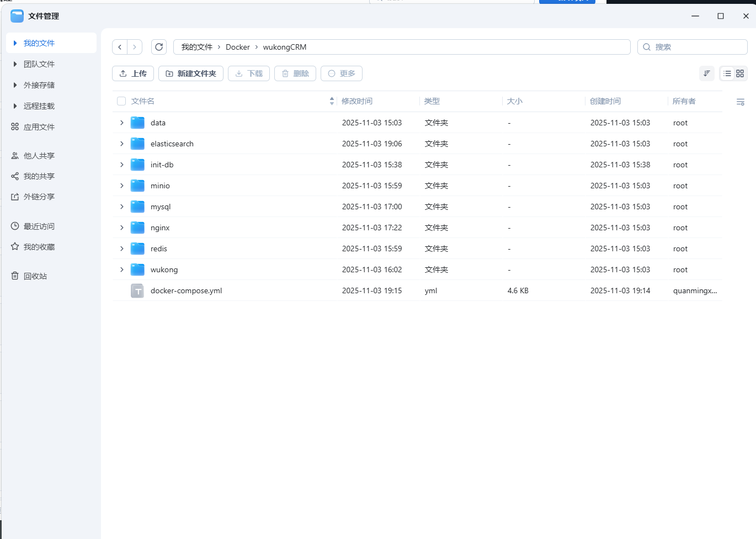This screenshot has width=756, height=539.
Task: Click the Docker breadcrumb in the path
Action: [237, 47]
